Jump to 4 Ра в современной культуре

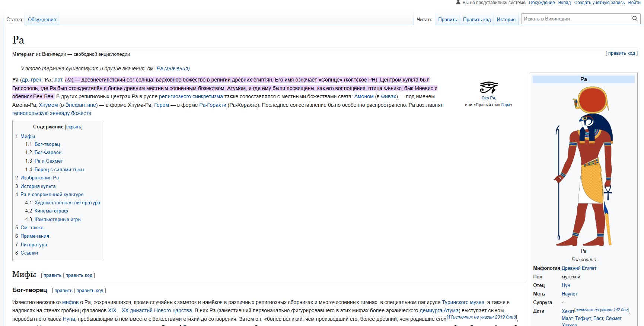(52, 195)
